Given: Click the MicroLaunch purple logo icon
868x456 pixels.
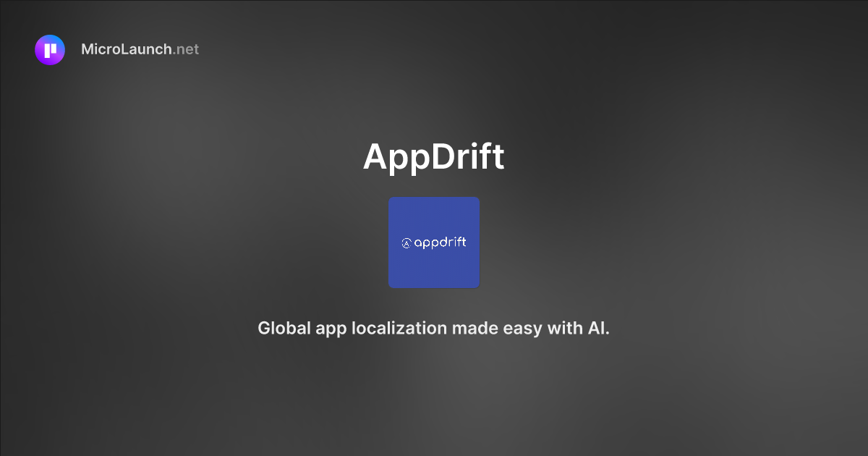Looking at the screenshot, I should [50, 50].
